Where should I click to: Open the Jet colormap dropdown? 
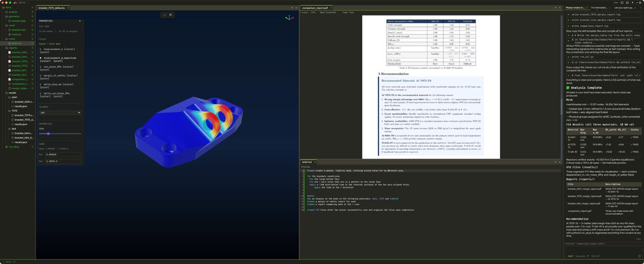click(60, 113)
